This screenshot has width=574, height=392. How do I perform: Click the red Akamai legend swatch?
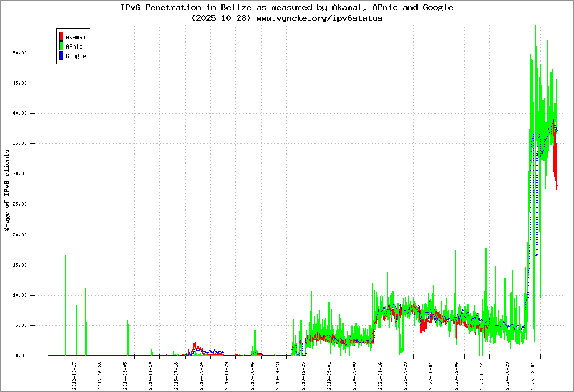61,37
